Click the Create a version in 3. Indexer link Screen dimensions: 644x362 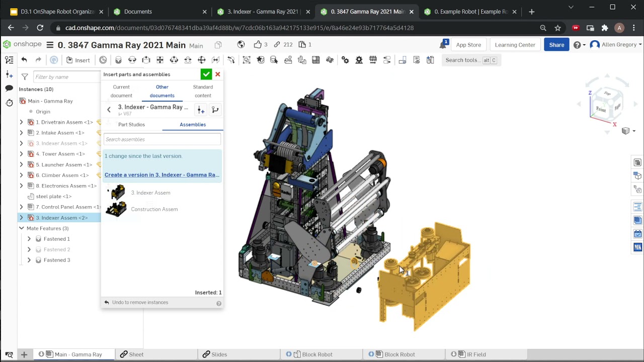(x=162, y=175)
